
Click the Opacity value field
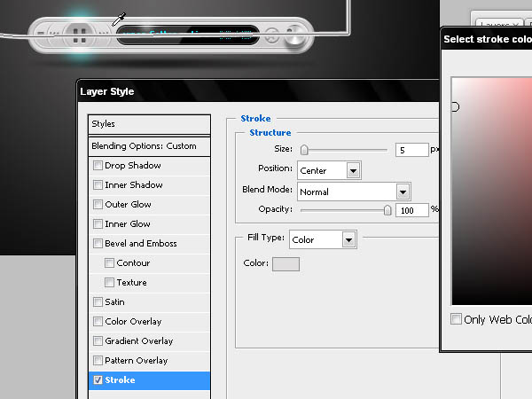tap(412, 210)
